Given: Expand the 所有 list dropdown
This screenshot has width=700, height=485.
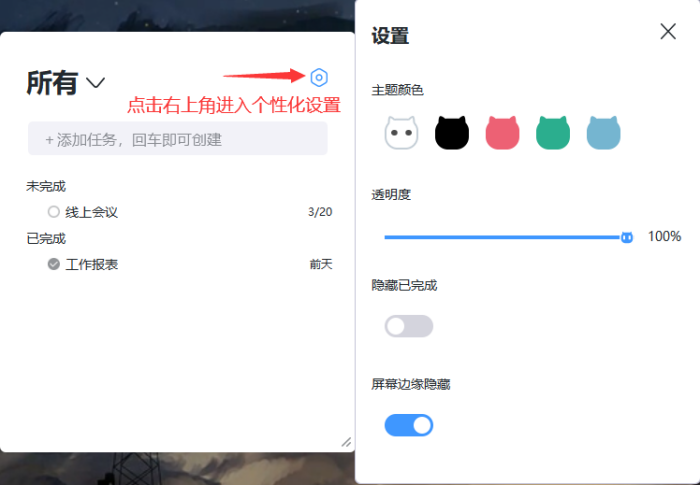Looking at the screenshot, I should point(96,83).
